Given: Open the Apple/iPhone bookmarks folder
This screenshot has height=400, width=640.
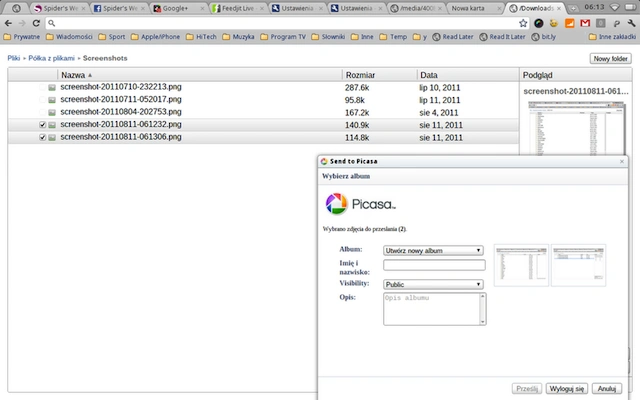Looking at the screenshot, I should point(156,37).
